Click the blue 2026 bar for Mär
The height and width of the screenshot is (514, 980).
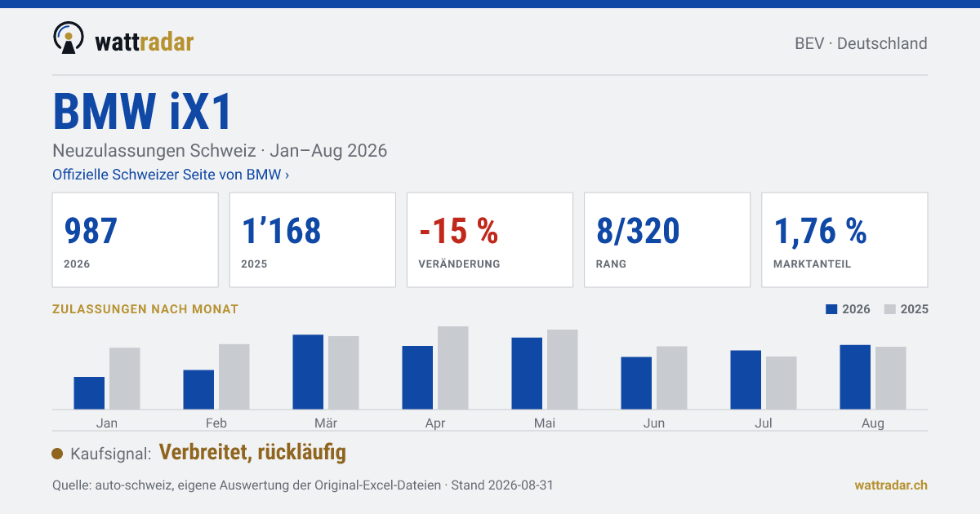(308, 372)
